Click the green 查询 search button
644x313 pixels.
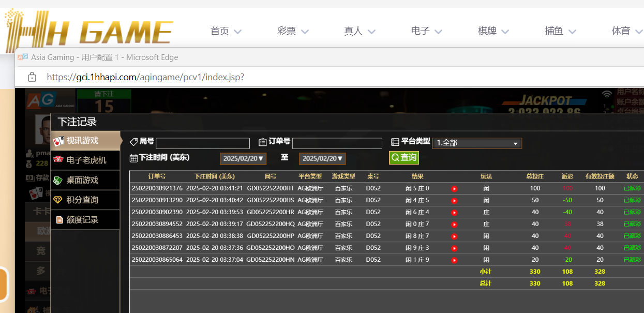pyautogui.click(x=403, y=158)
